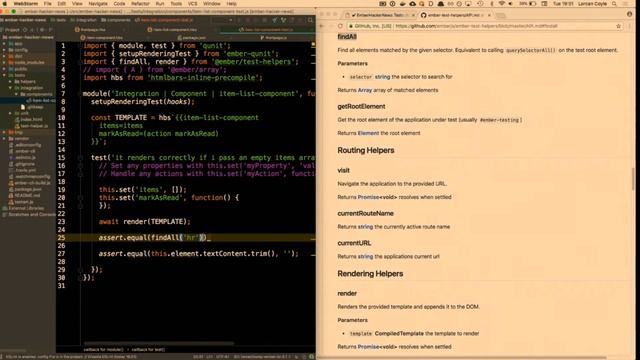Click the browser new tab button
Screen dimensions: 640x360
point(501,15)
